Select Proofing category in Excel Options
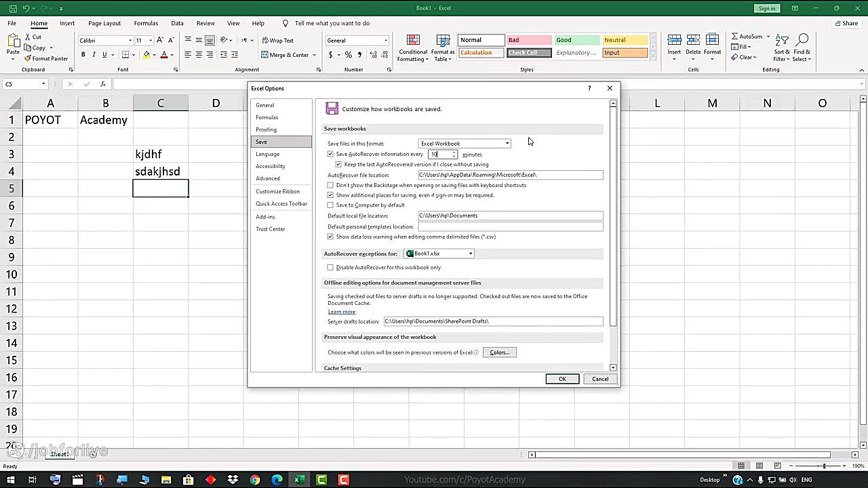Viewport: 868px width, 488px height. 267,129
